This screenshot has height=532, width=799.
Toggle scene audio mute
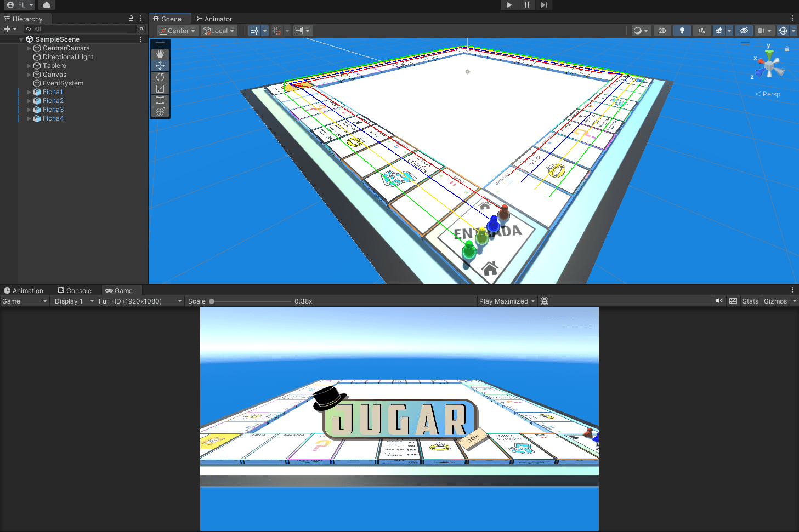click(x=702, y=31)
